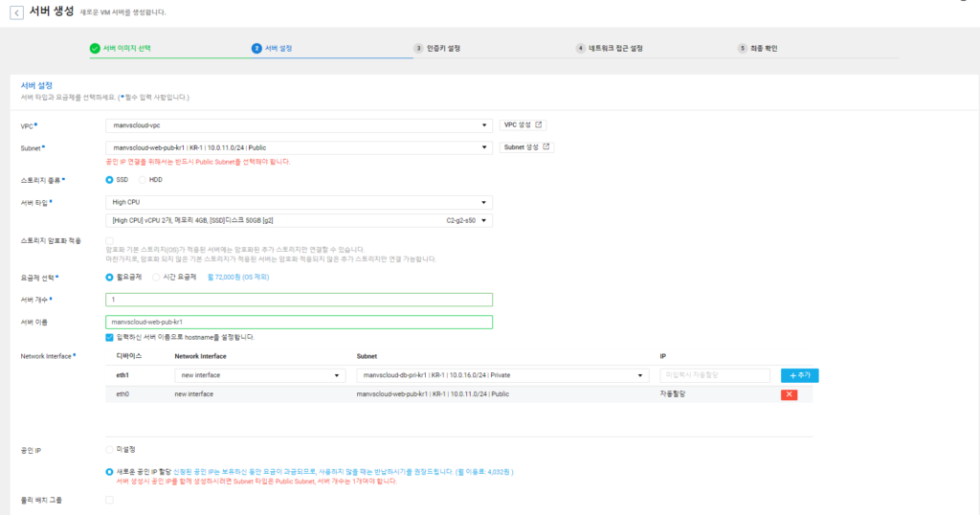Image resolution: width=980 pixels, height=515 pixels.
Task: Click the step 4 circle icon
Action: (x=581, y=48)
